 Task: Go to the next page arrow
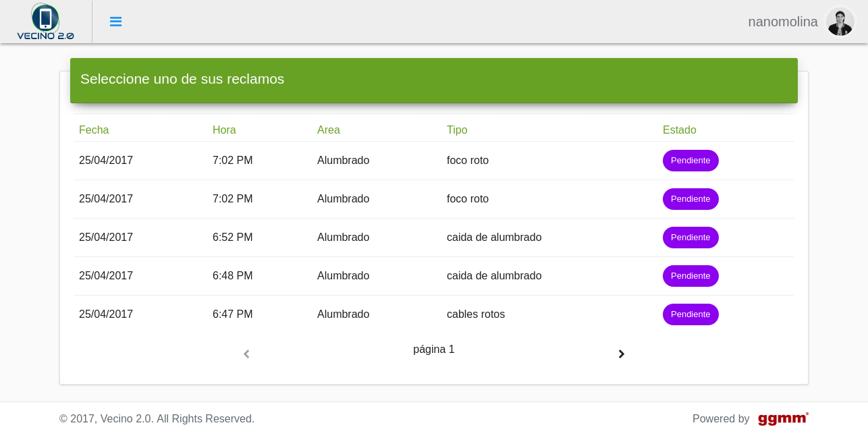point(621,354)
